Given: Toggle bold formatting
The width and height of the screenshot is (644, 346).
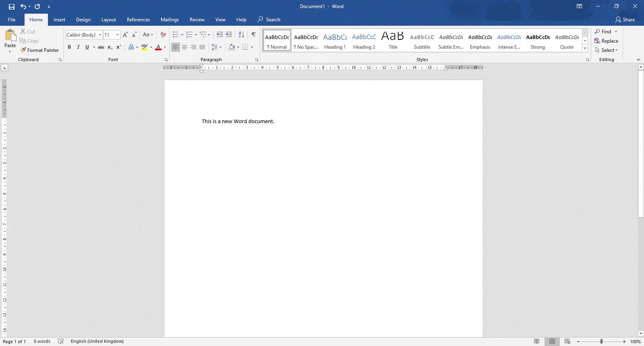Looking at the screenshot, I should (x=69, y=47).
